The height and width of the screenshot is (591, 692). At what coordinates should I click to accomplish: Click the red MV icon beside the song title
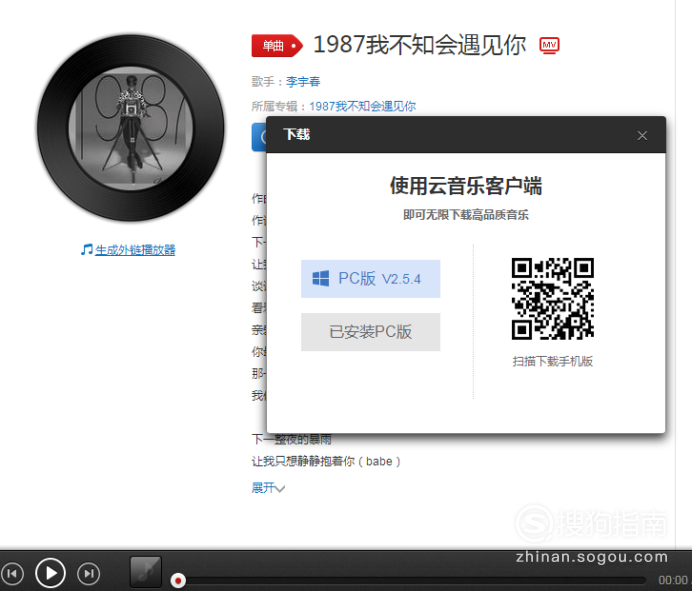point(549,45)
